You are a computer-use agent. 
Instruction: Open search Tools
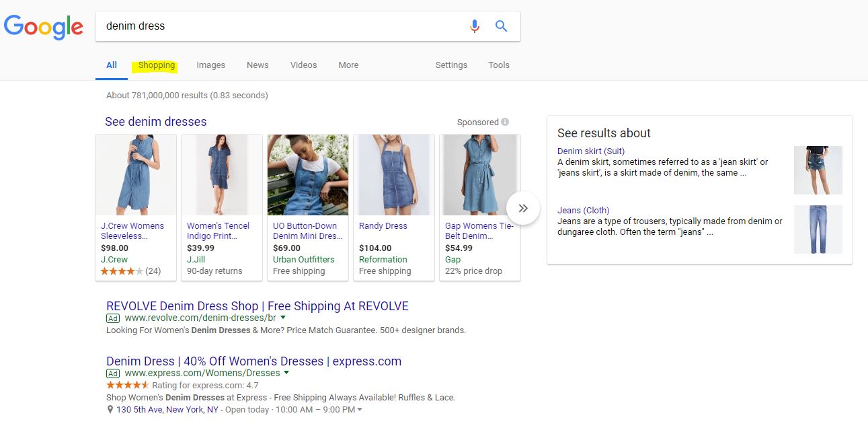[x=499, y=65]
